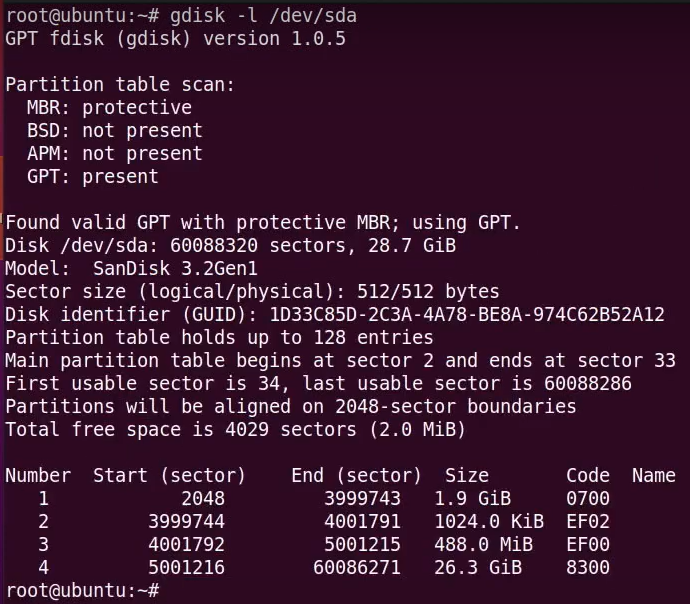The height and width of the screenshot is (604, 690).
Task: Click the 'BSD: not present' line
Action: click(x=114, y=130)
